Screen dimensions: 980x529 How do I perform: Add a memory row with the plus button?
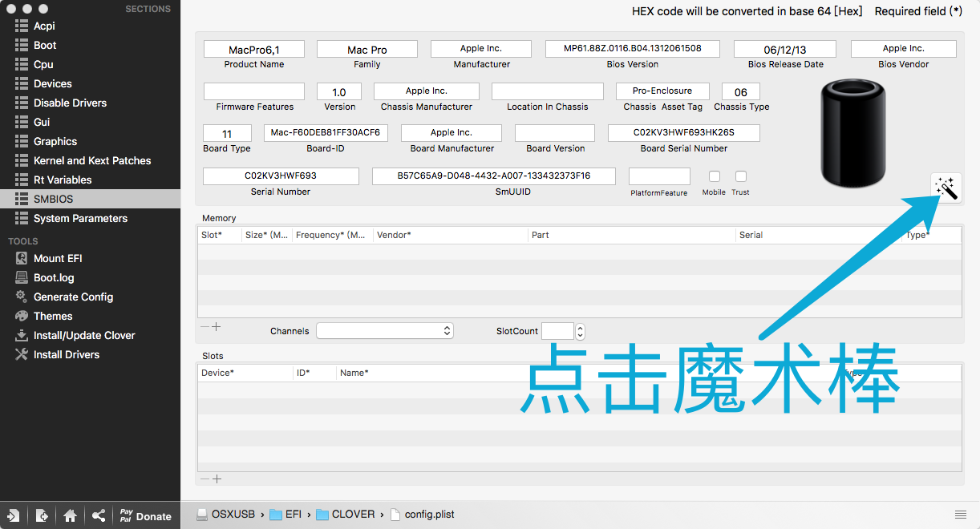216,326
